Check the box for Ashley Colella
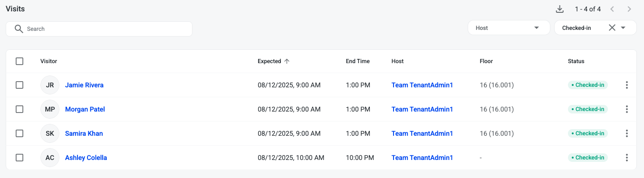Screen dimensions: 644x178 tap(19, 158)
